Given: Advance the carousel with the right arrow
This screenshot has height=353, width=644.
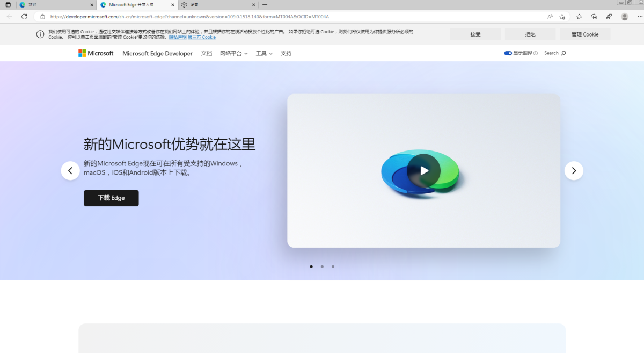Looking at the screenshot, I should 574,170.
